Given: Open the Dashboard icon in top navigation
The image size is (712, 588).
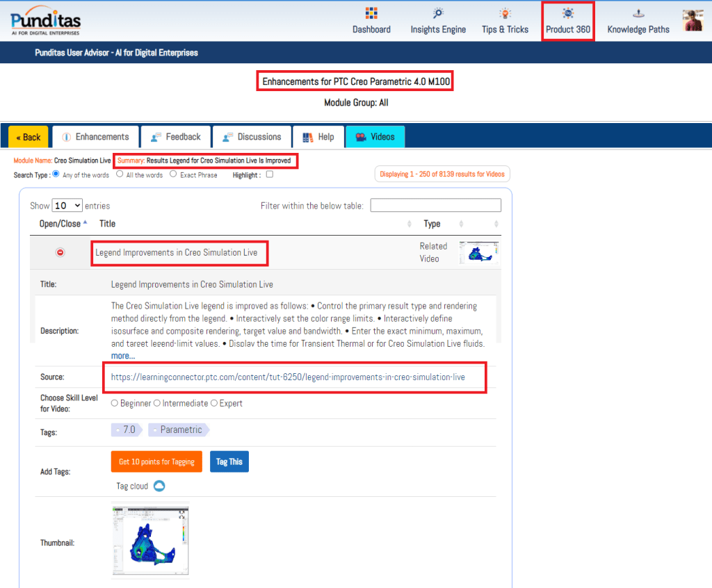Looking at the screenshot, I should (371, 13).
